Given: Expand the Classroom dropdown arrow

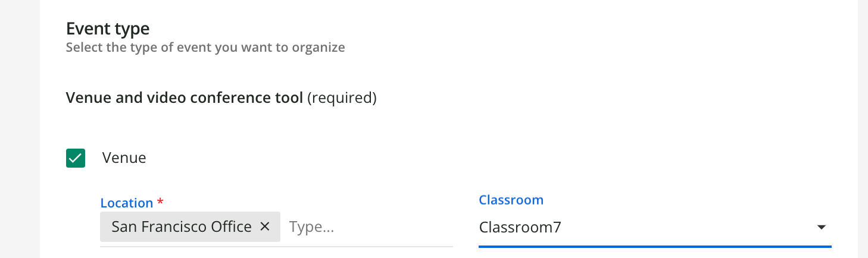Looking at the screenshot, I should click(x=821, y=227).
